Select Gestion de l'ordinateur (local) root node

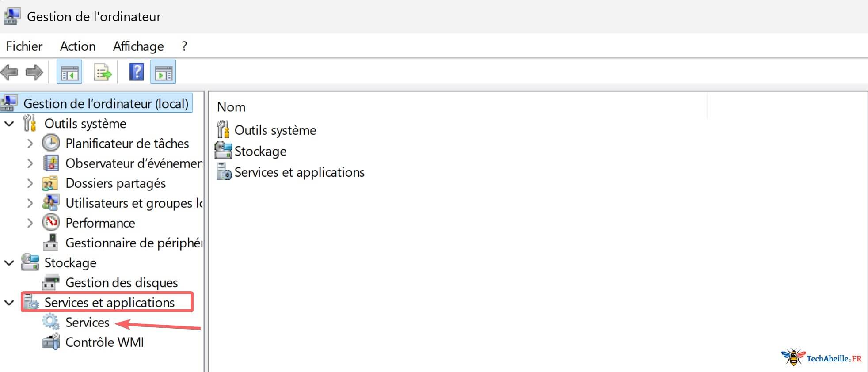pyautogui.click(x=106, y=103)
